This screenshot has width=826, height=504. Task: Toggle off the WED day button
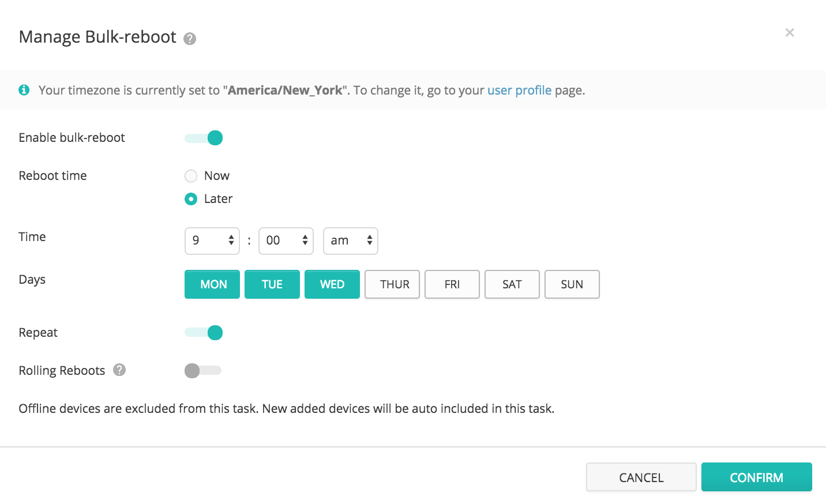[332, 284]
